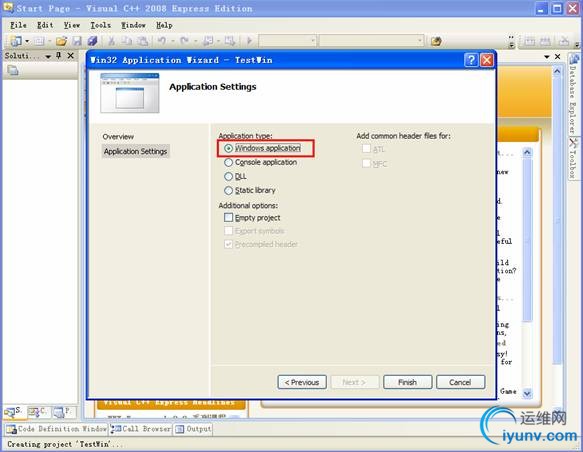
Task: Click the New Project toolbar icon
Action: 16,41
